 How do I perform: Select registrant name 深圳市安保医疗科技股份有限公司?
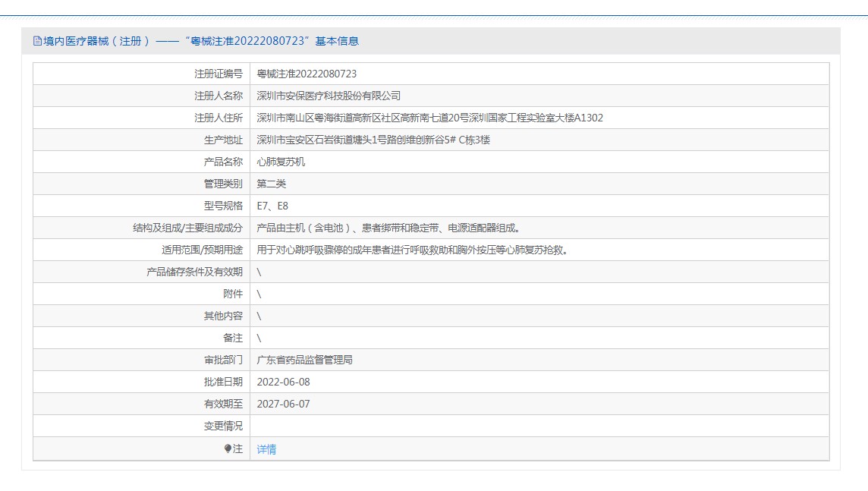[x=329, y=96]
